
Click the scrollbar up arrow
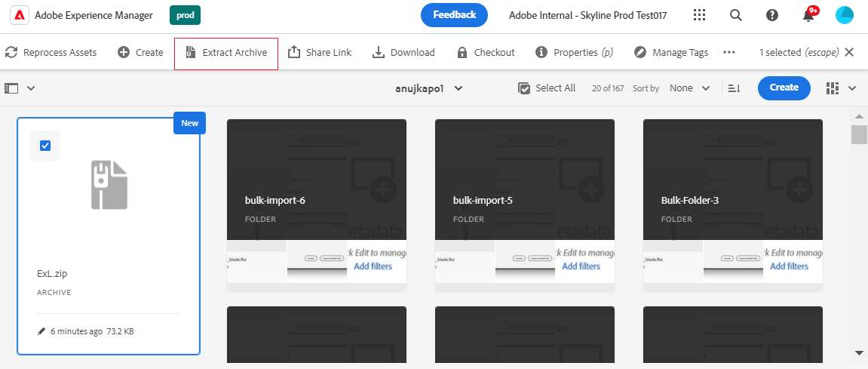tap(859, 116)
